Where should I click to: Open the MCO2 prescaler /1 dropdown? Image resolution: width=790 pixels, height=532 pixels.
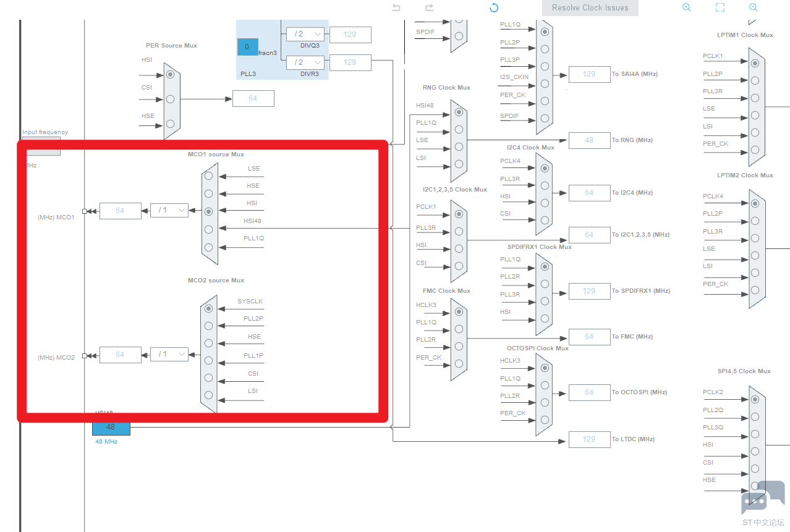tap(169, 355)
